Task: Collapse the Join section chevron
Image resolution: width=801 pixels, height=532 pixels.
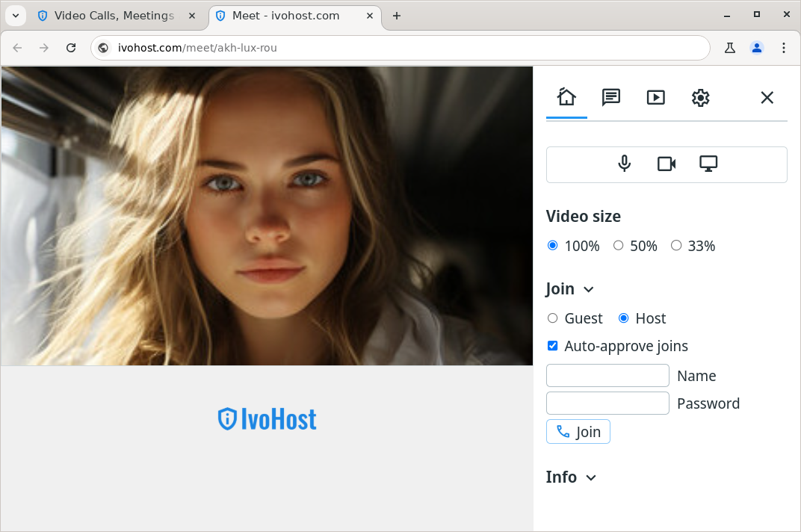Action: pyautogui.click(x=589, y=289)
